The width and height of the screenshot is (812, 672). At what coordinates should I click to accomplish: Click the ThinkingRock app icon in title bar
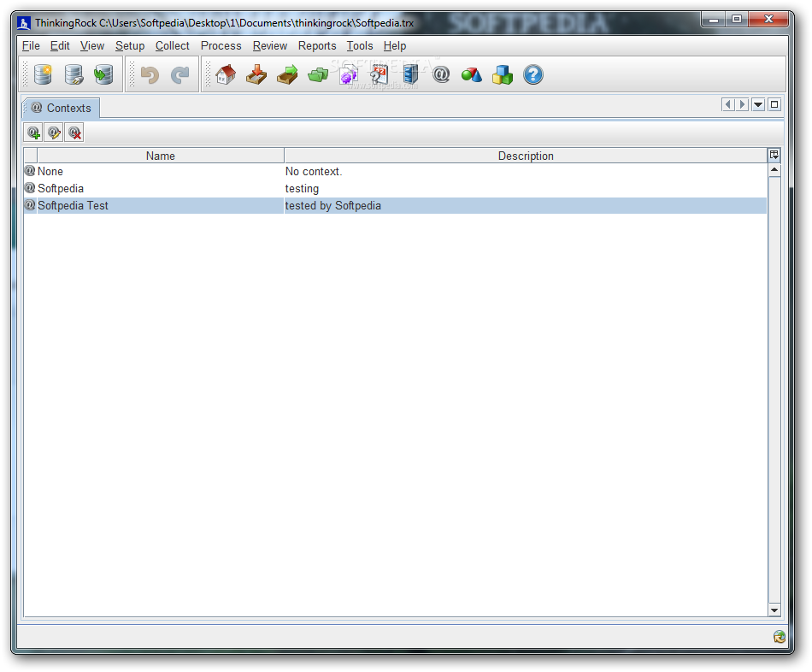24,23
